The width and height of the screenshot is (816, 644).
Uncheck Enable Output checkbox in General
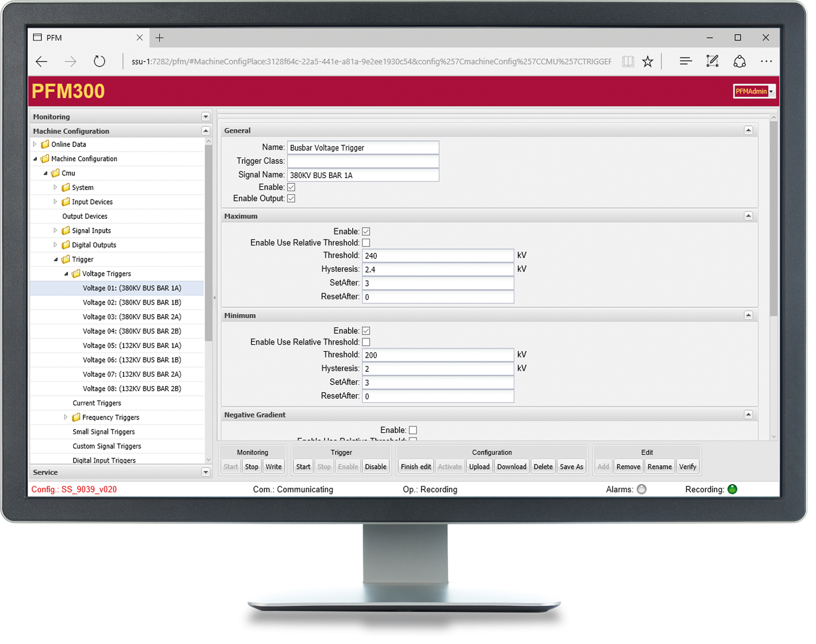(291, 198)
